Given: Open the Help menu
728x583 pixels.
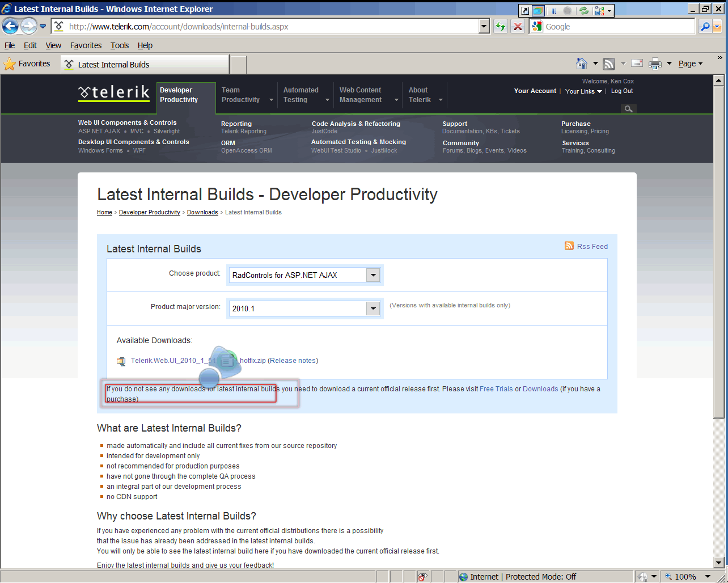Looking at the screenshot, I should (x=145, y=45).
